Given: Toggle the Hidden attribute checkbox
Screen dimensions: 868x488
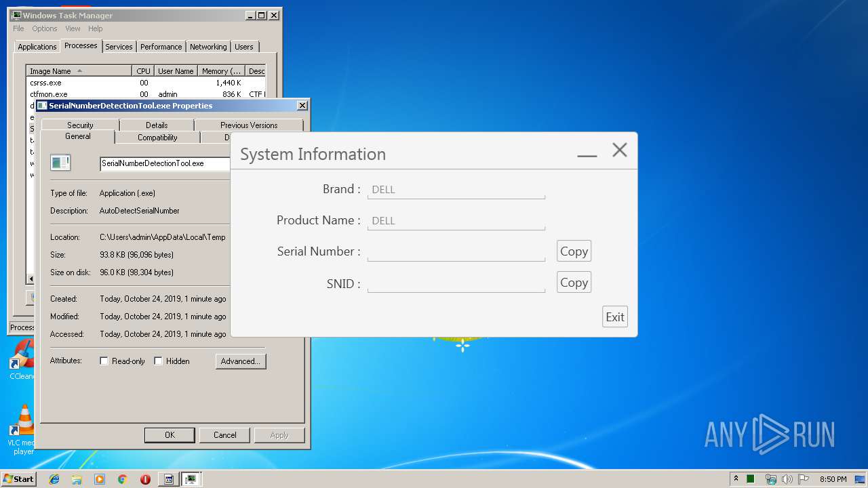Looking at the screenshot, I should click(x=158, y=361).
